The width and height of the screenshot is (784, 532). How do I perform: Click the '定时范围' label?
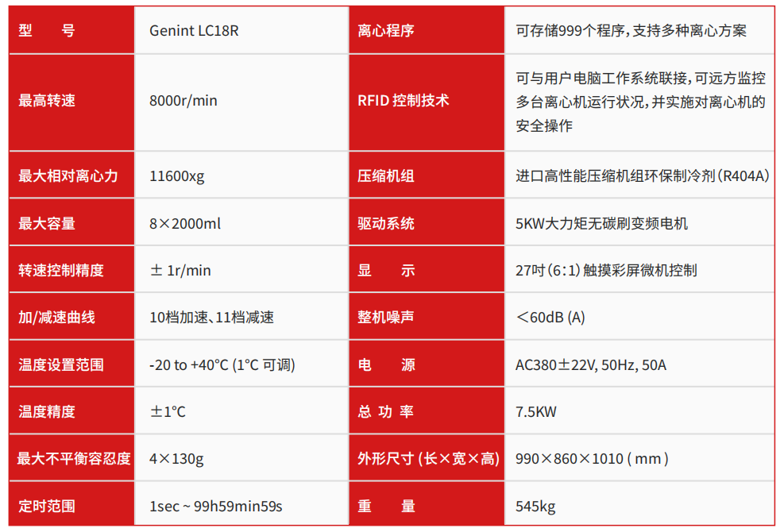47,506
